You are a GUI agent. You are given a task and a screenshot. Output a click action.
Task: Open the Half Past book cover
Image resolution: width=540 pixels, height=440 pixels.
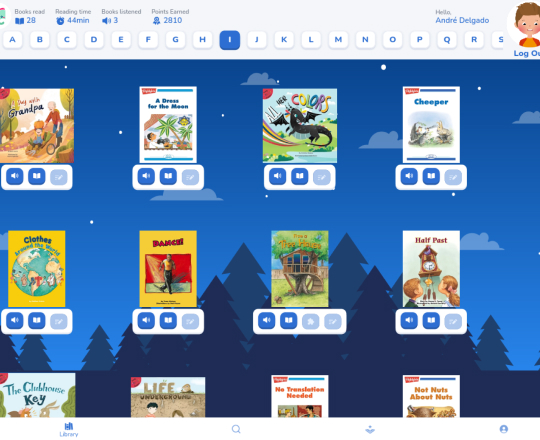click(x=431, y=269)
